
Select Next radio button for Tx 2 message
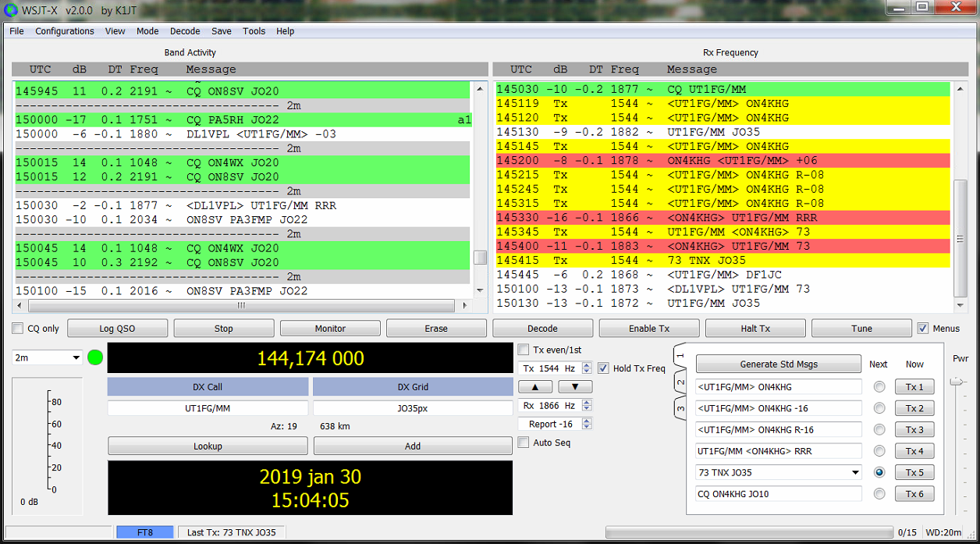879,408
